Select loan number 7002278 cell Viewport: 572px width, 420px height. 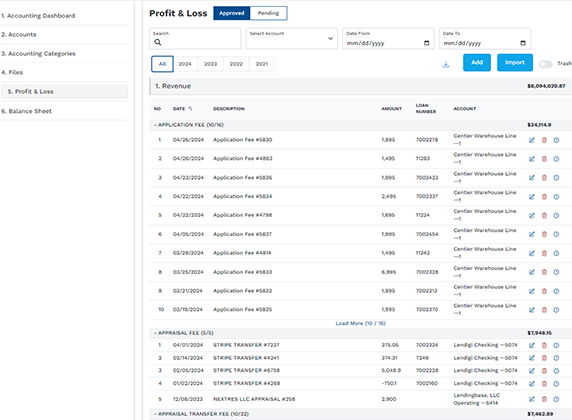pos(427,140)
